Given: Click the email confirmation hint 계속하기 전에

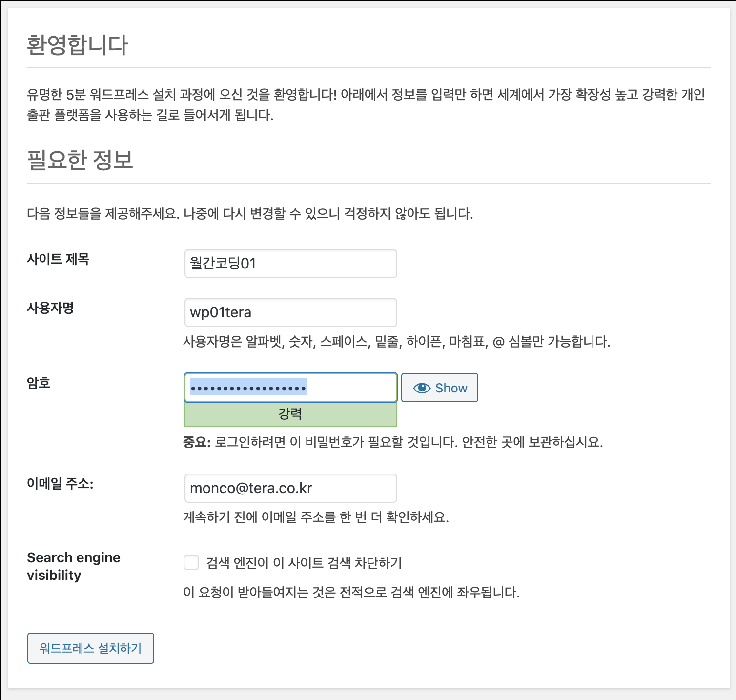Looking at the screenshot, I should [316, 517].
